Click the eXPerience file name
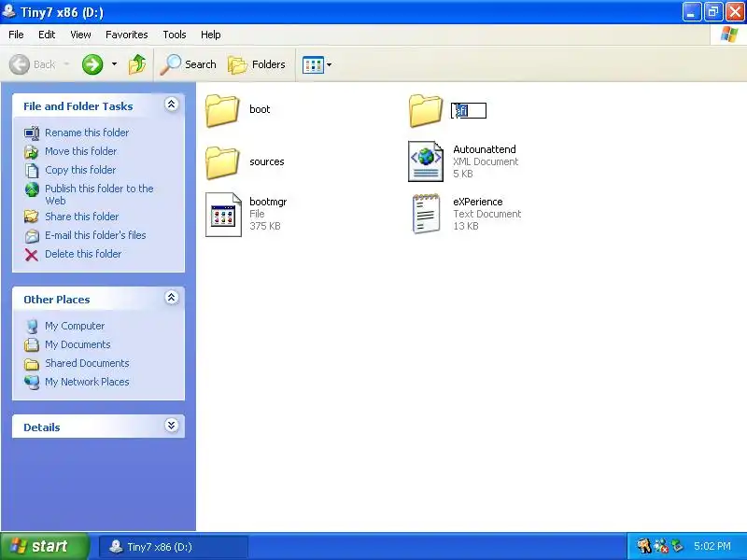The height and width of the screenshot is (560, 747). [x=477, y=202]
